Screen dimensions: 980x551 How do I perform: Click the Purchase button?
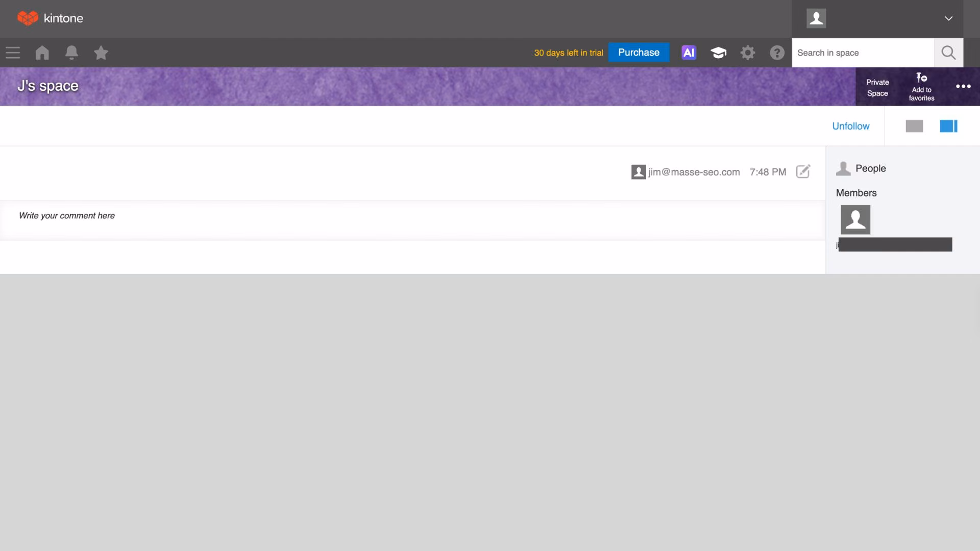pos(639,53)
